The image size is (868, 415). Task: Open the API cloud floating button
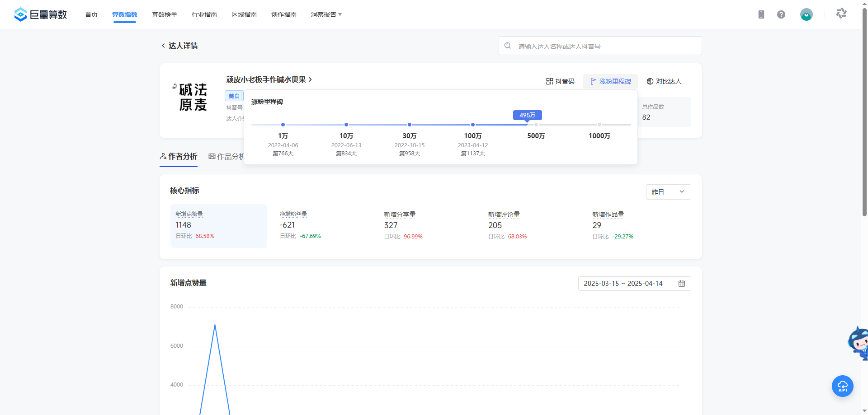843,386
